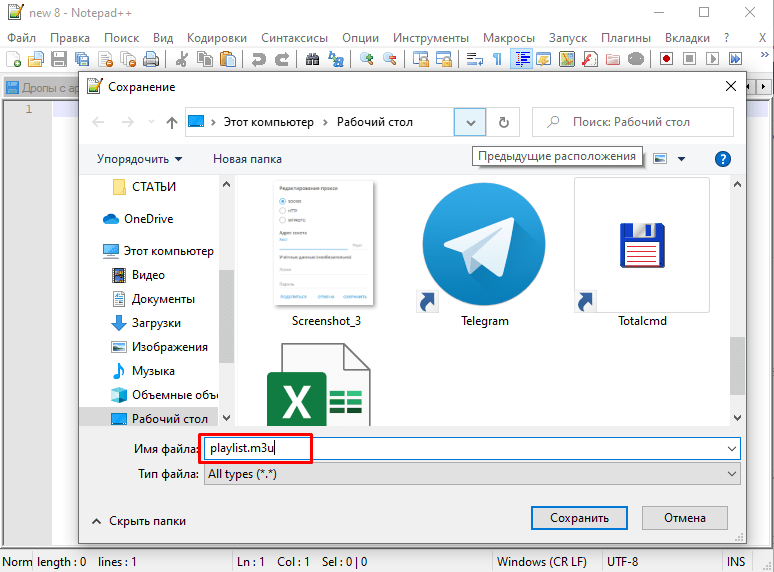Image resolution: width=774 pixels, height=572 pixels.
Task: Open the Правка menu
Action: click(70, 38)
